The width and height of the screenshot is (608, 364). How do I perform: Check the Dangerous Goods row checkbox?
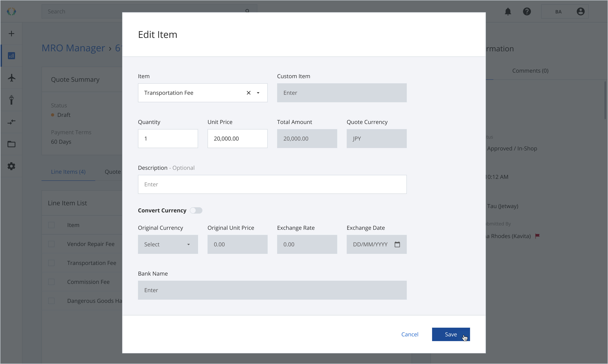(51, 301)
